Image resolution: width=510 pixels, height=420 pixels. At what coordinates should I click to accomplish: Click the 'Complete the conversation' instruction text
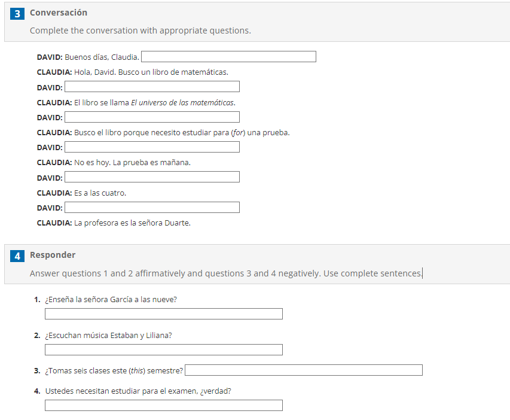click(x=140, y=31)
